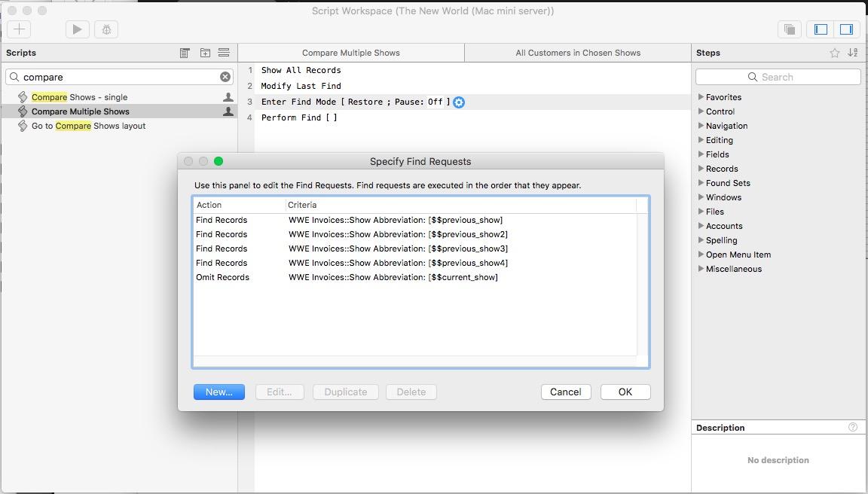Toggle the Steps pane visibility
Image resolution: width=868 pixels, height=494 pixels.
click(x=846, y=29)
